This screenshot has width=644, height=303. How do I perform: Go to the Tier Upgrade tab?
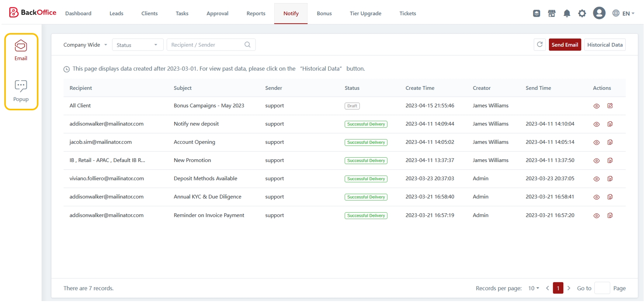(x=365, y=14)
